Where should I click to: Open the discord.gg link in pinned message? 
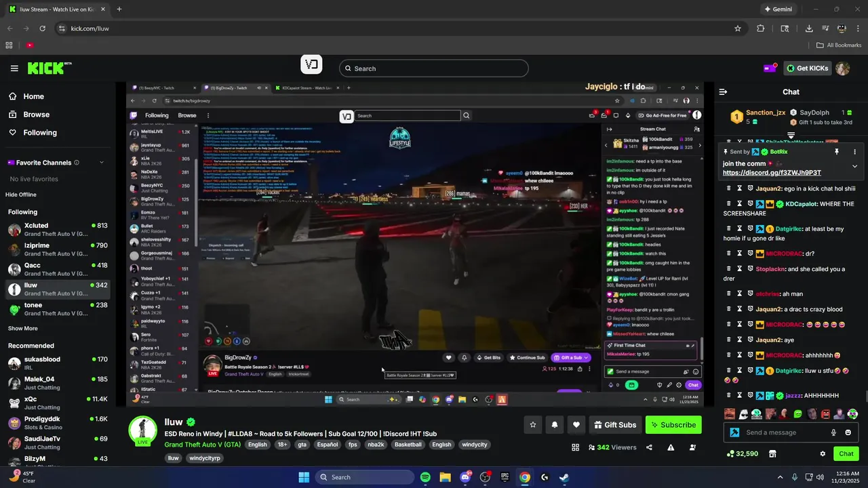[x=772, y=173]
